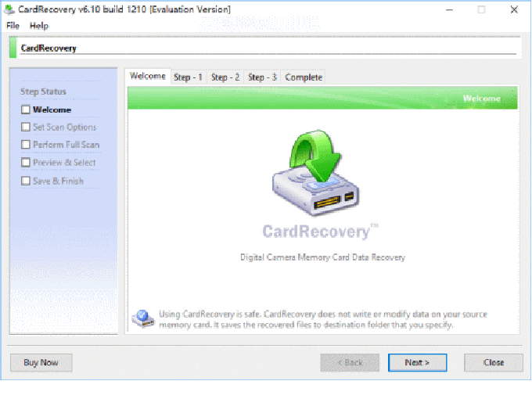Screen dimensions: 532x406
Task: Open the Help menu
Action: coord(39,26)
